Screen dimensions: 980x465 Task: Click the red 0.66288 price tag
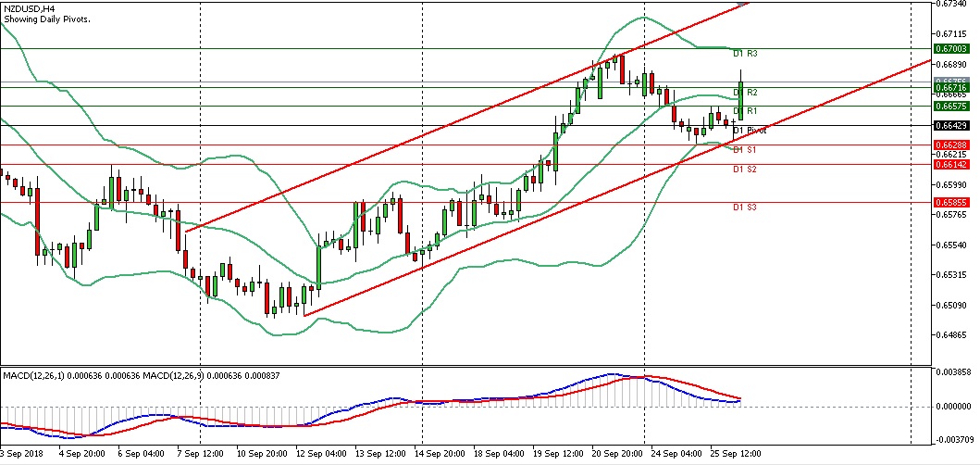coord(951,145)
